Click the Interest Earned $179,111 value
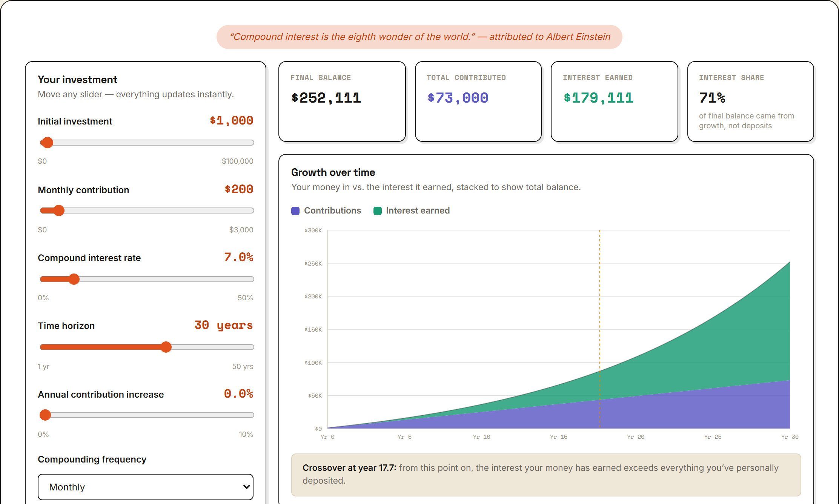The image size is (839, 504). point(598,98)
